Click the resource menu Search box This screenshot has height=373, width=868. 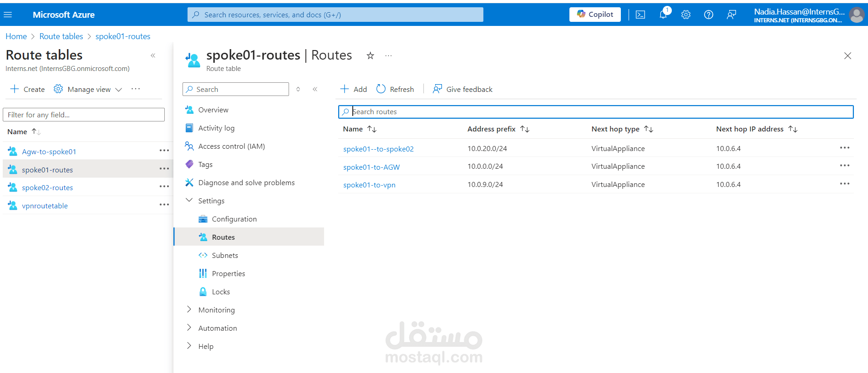236,89
